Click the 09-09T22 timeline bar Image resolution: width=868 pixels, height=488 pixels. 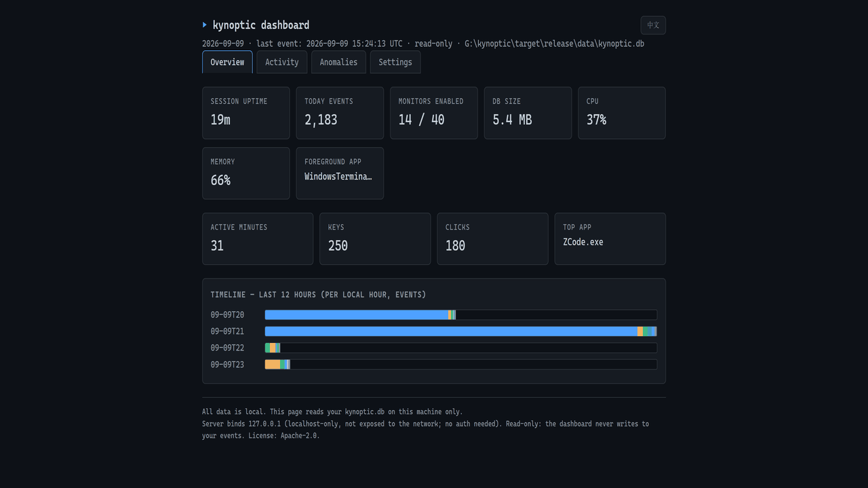pyautogui.click(x=461, y=348)
